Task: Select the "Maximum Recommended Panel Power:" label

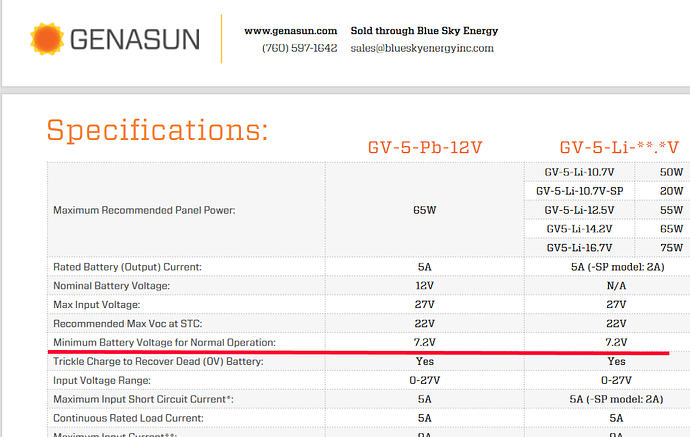Action: 144,210
